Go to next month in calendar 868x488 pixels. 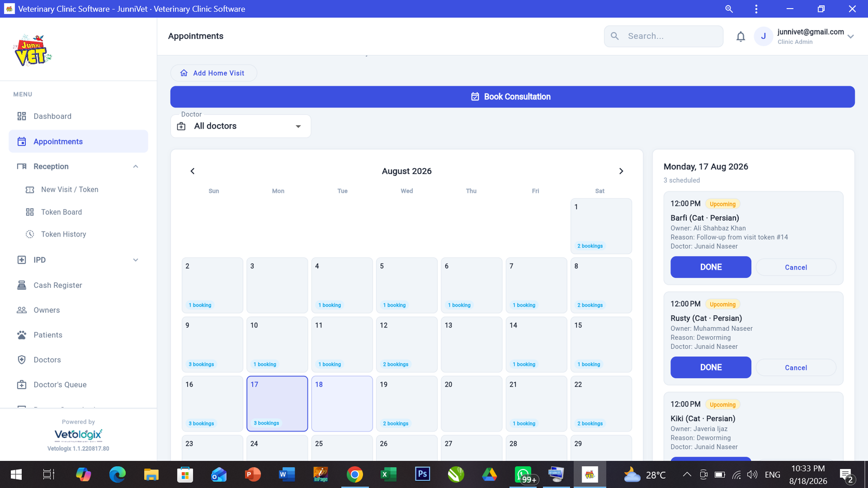[x=621, y=171]
